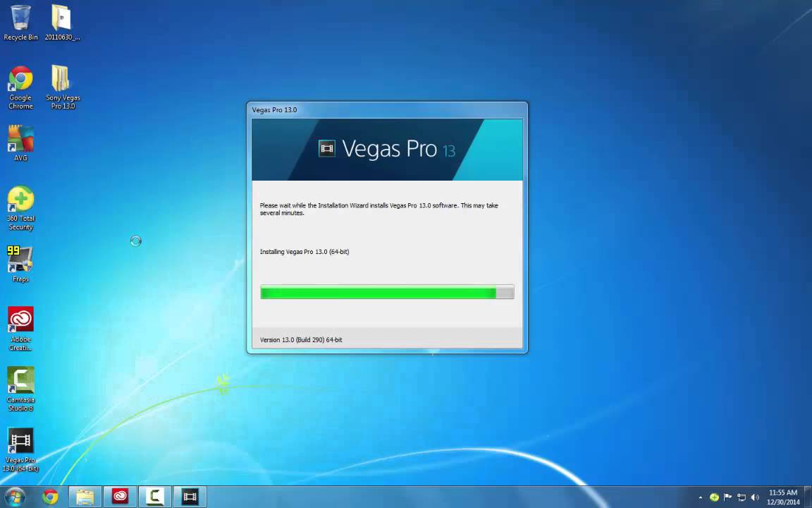Click the 360 Total Security tray icon
The width and height of the screenshot is (812, 508).
(714, 497)
